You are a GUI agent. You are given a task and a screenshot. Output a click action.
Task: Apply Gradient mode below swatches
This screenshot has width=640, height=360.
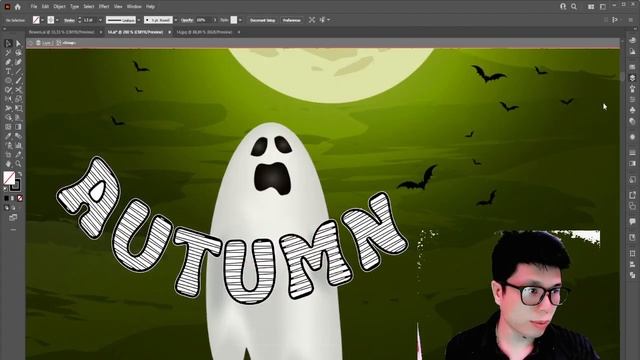13,198
